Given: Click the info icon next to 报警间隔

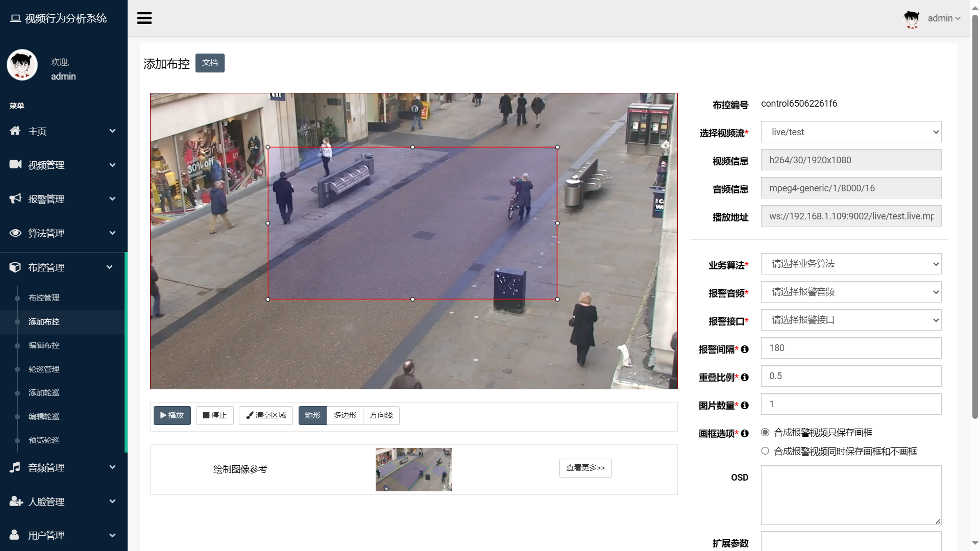Looking at the screenshot, I should tap(745, 349).
